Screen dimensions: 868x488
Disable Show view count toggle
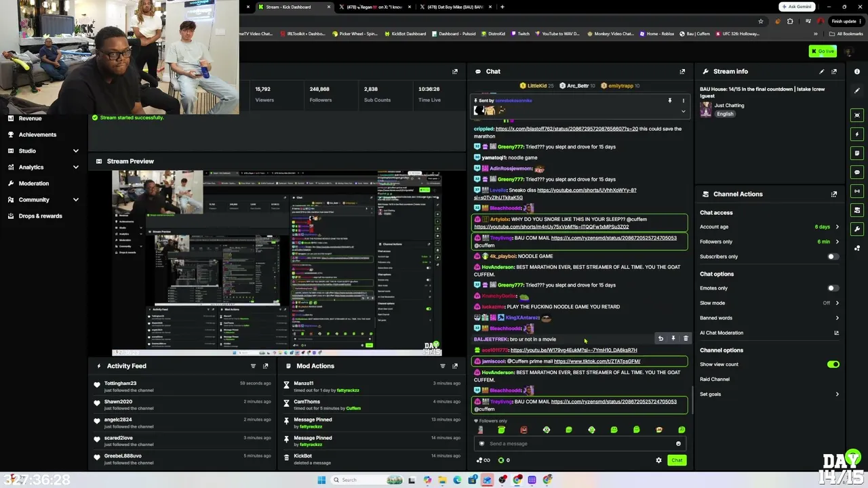tap(833, 365)
